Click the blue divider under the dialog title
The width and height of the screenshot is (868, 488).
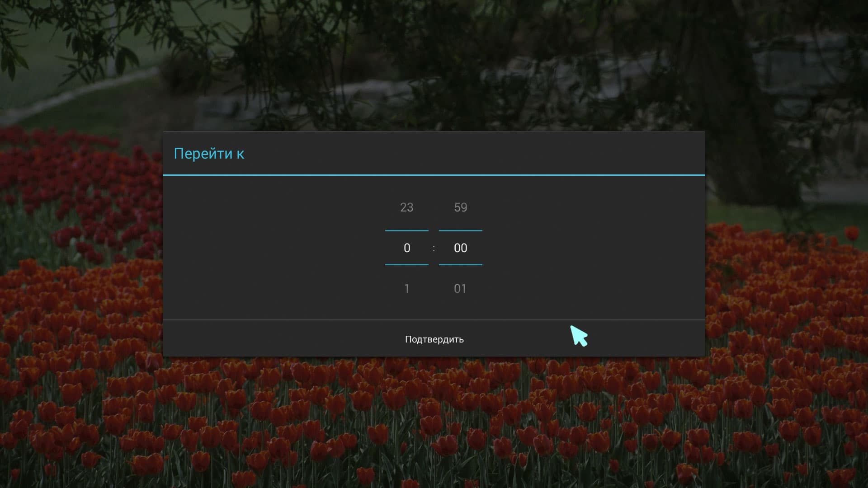coord(434,175)
